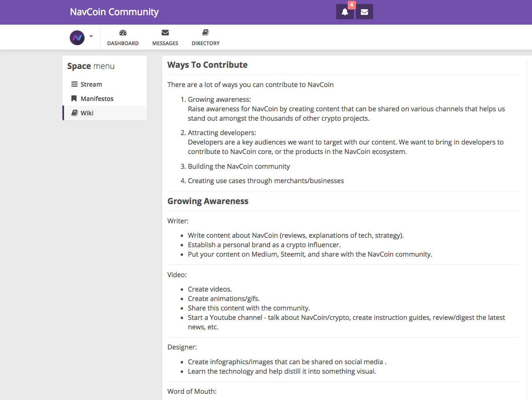Click the Dashboard gauge icon

123,32
